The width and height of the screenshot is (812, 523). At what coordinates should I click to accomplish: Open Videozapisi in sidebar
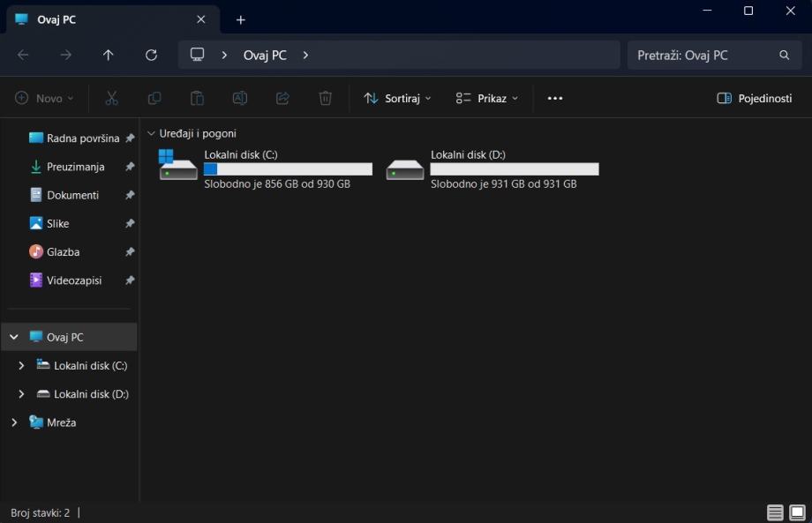[66, 280]
